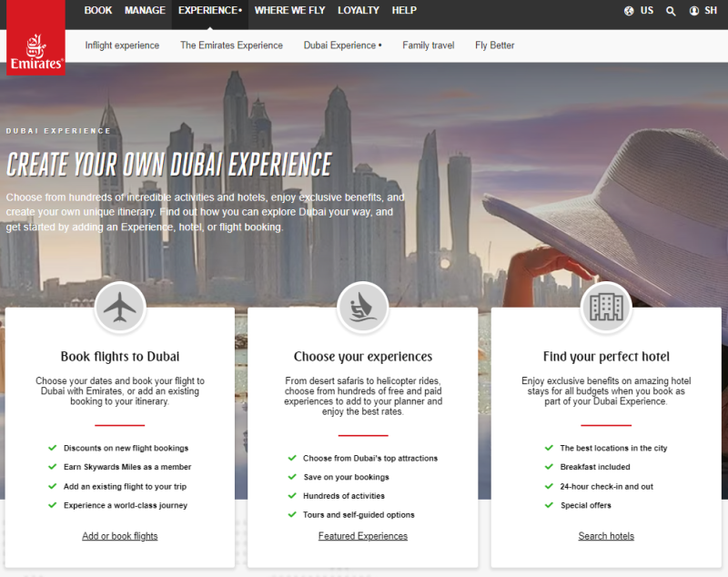The image size is (728, 577).
Task: Click the hotel building icon
Action: tap(606, 308)
